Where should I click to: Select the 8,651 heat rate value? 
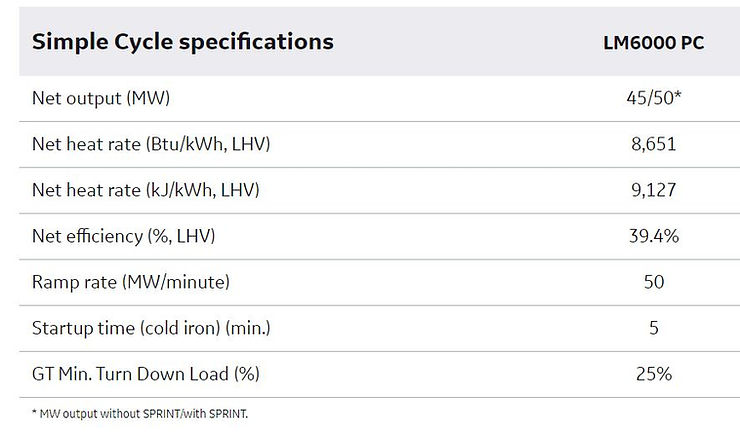[x=654, y=145]
